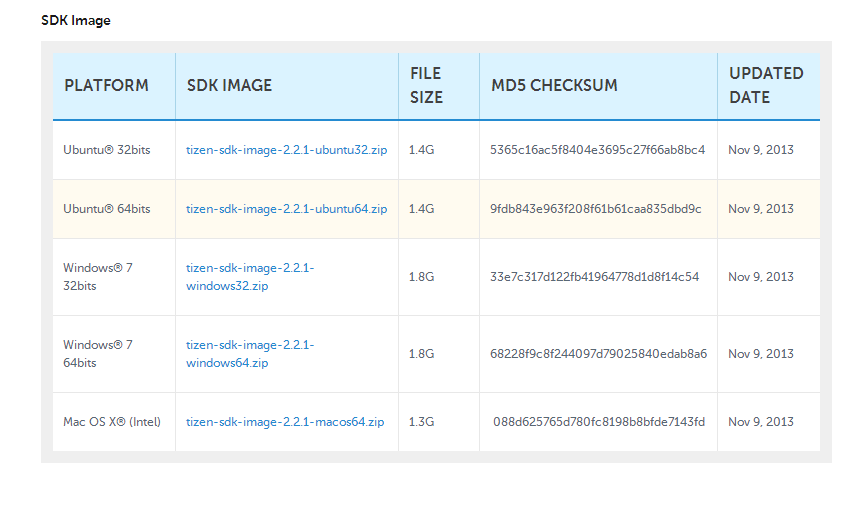Click the Mac OS X checksum 088d6257…
The height and width of the screenshot is (508, 857).
599,422
